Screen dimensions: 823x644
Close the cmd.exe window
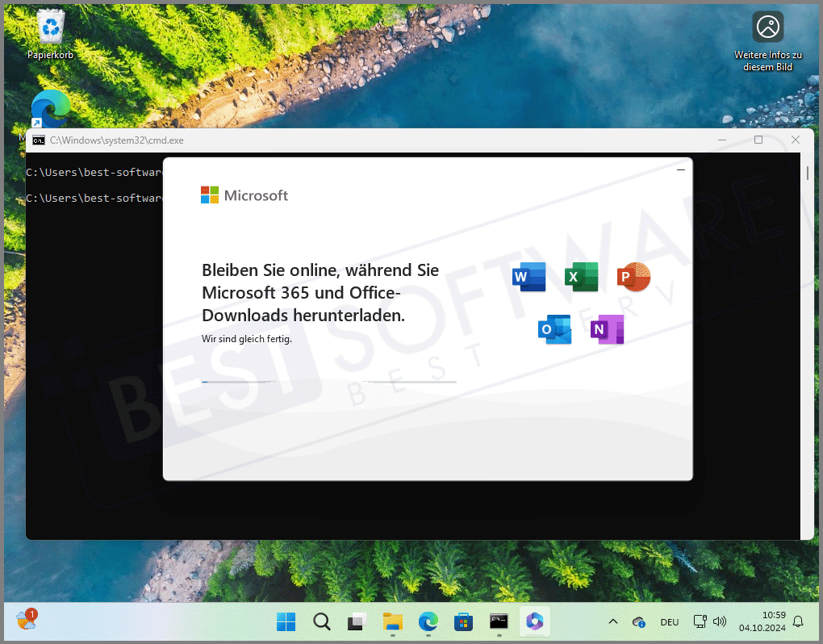click(796, 140)
